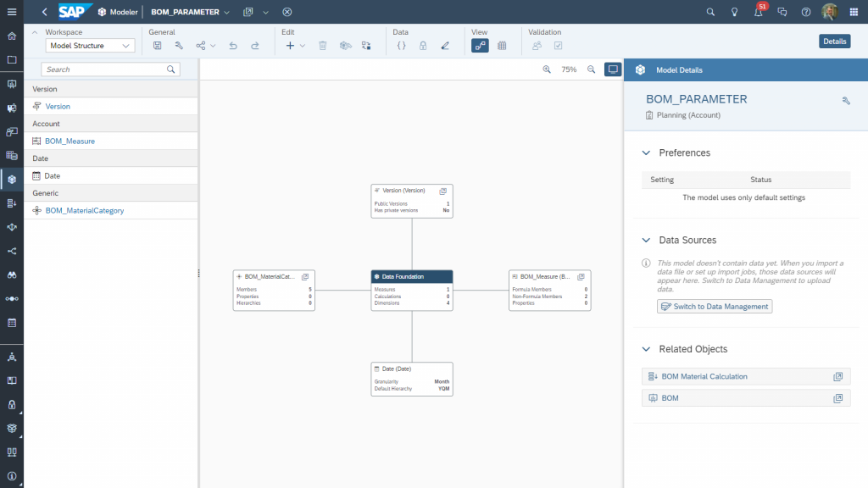Click the Redo arrow icon

tap(254, 46)
